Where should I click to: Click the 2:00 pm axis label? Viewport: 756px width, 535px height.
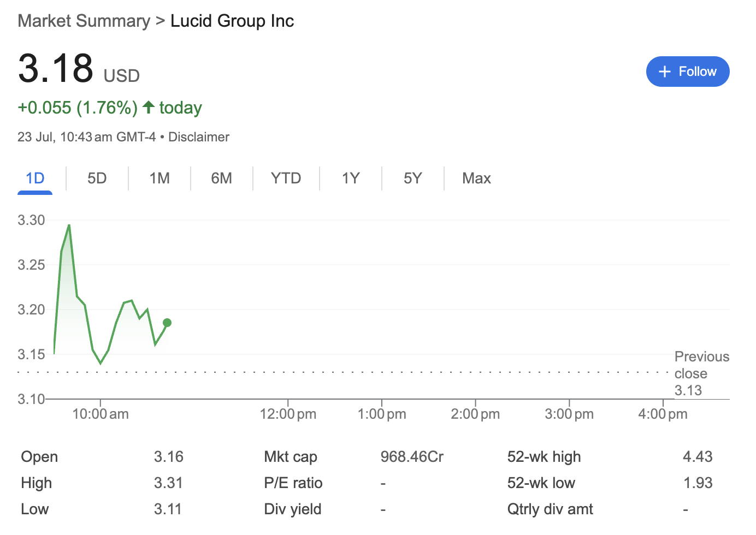click(x=475, y=414)
